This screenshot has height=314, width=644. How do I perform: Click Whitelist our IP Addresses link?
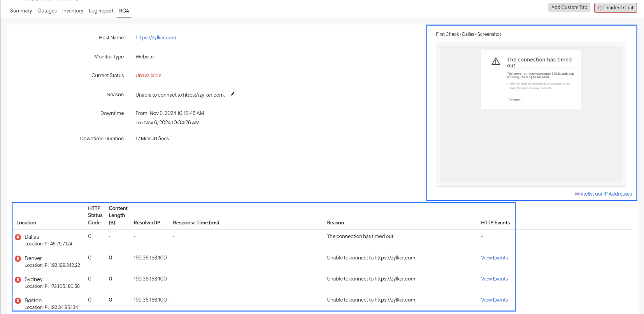[603, 194]
